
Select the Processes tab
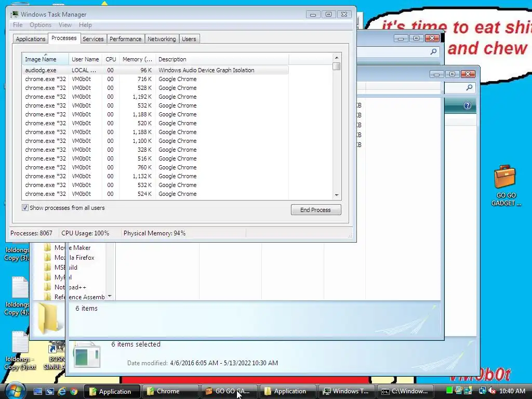tap(64, 38)
